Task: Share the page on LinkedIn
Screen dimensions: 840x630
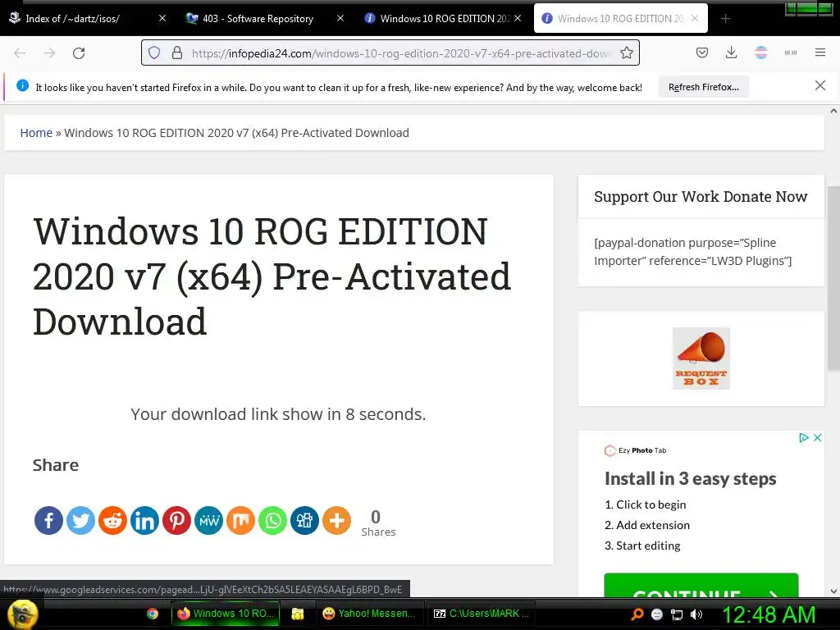Action: point(144,520)
